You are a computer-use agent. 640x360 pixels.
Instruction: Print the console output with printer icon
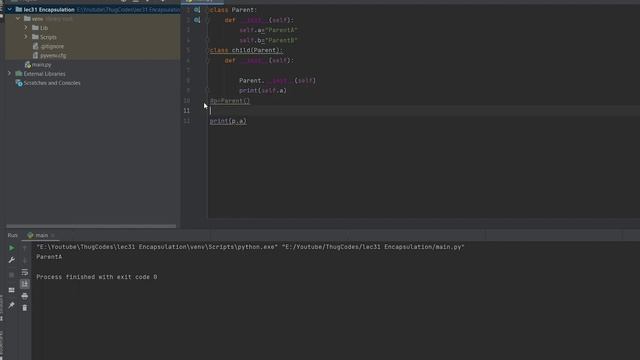(x=24, y=296)
